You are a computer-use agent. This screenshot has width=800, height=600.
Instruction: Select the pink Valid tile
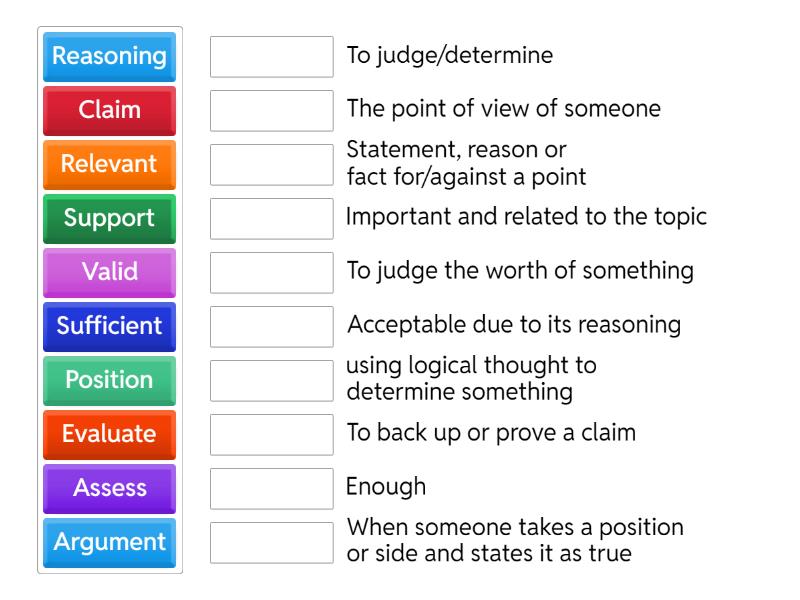108,273
